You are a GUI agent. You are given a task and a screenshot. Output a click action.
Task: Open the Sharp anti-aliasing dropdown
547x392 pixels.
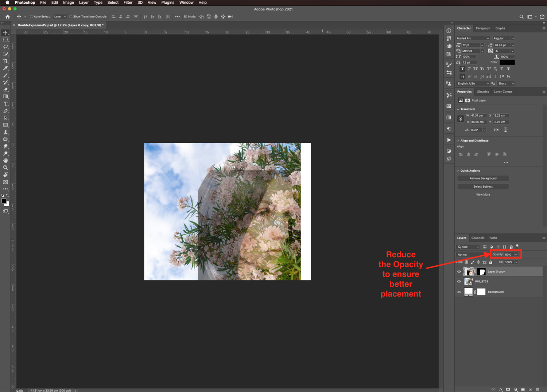tap(506, 83)
